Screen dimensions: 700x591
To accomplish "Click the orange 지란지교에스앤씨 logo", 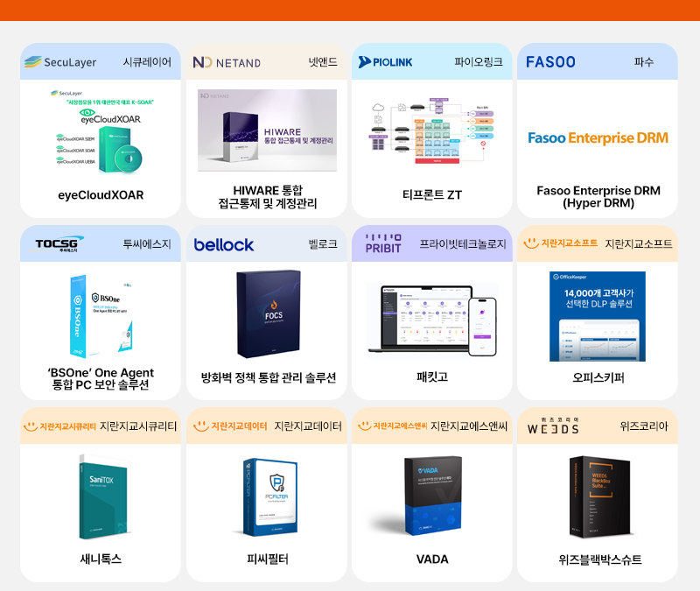I will tap(392, 426).
